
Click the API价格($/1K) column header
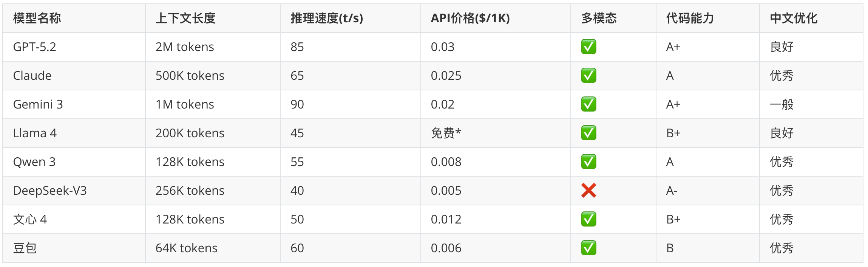click(x=470, y=18)
